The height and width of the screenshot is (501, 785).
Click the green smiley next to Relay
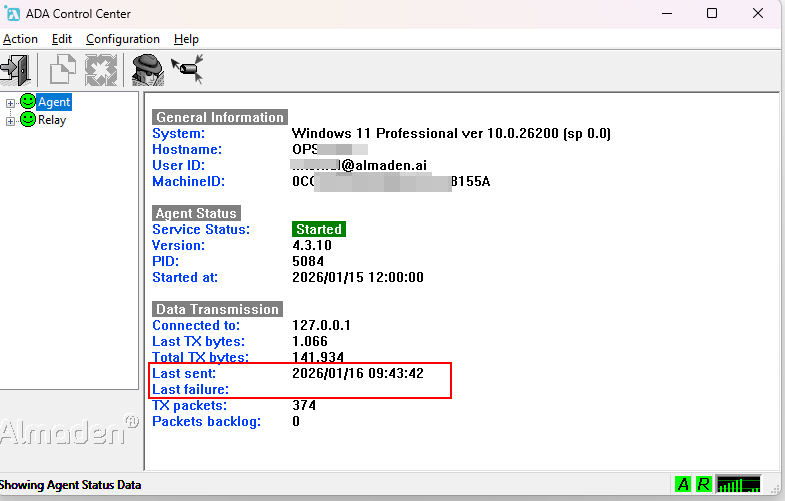pyautogui.click(x=28, y=120)
